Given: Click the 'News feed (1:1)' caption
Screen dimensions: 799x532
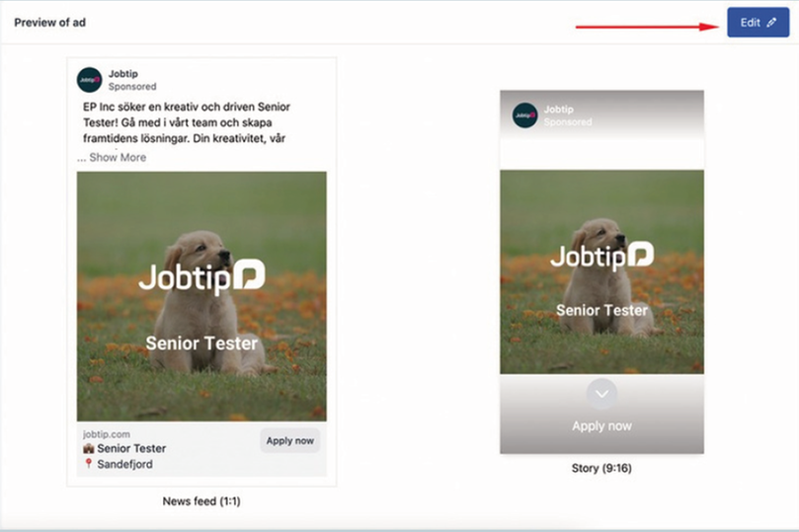Looking at the screenshot, I should [201, 501].
